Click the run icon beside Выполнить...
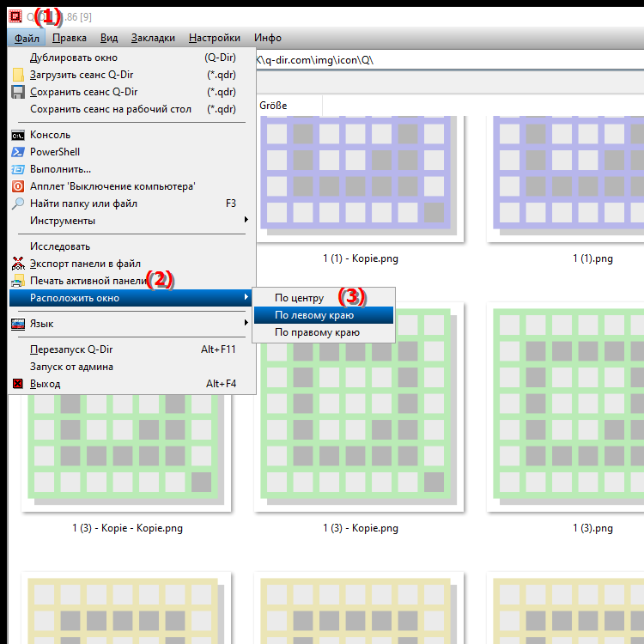Viewport: 644px width, 644px height. point(18,169)
